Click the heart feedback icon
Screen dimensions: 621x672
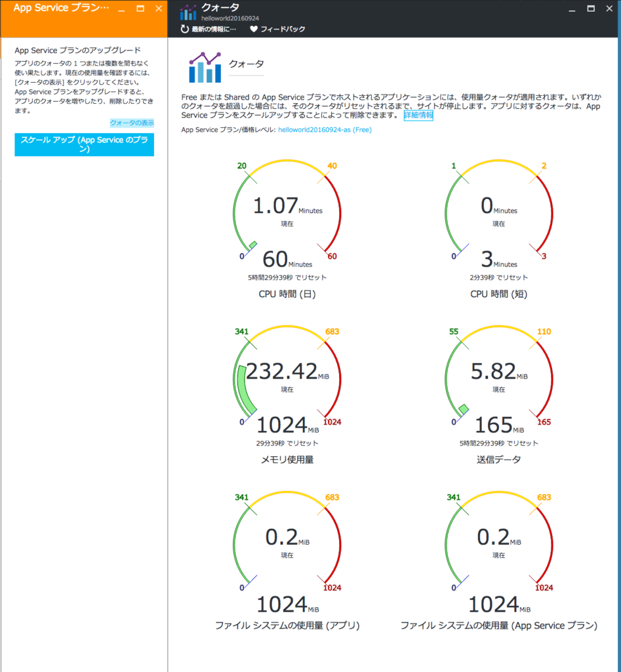pos(254,29)
